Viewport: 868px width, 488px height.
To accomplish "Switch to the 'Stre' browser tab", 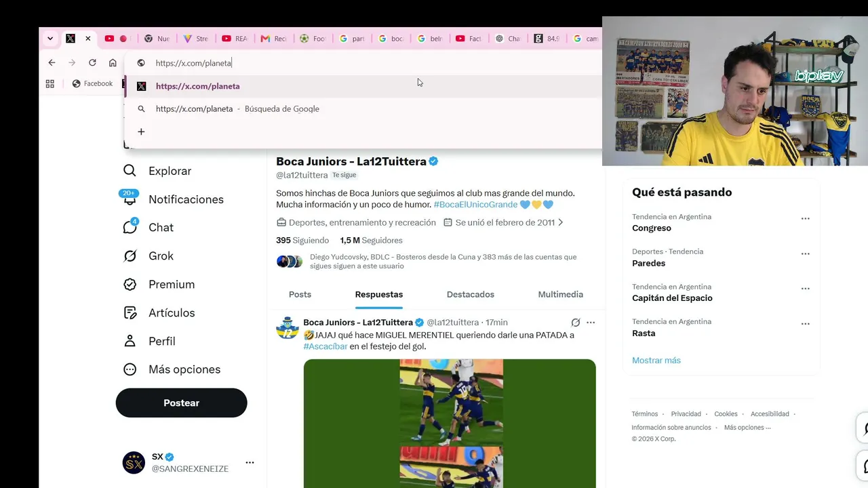I will (x=195, y=39).
